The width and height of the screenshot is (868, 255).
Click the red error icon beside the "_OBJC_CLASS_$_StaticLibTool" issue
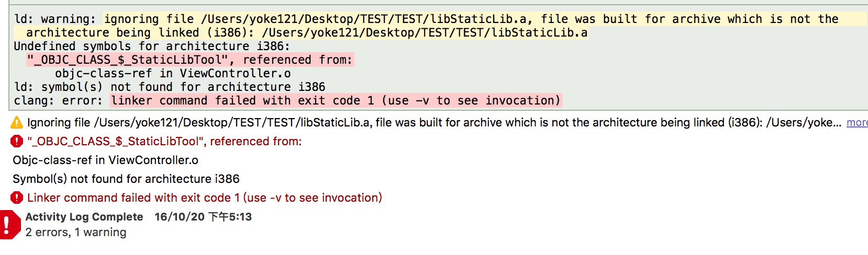coord(17,141)
